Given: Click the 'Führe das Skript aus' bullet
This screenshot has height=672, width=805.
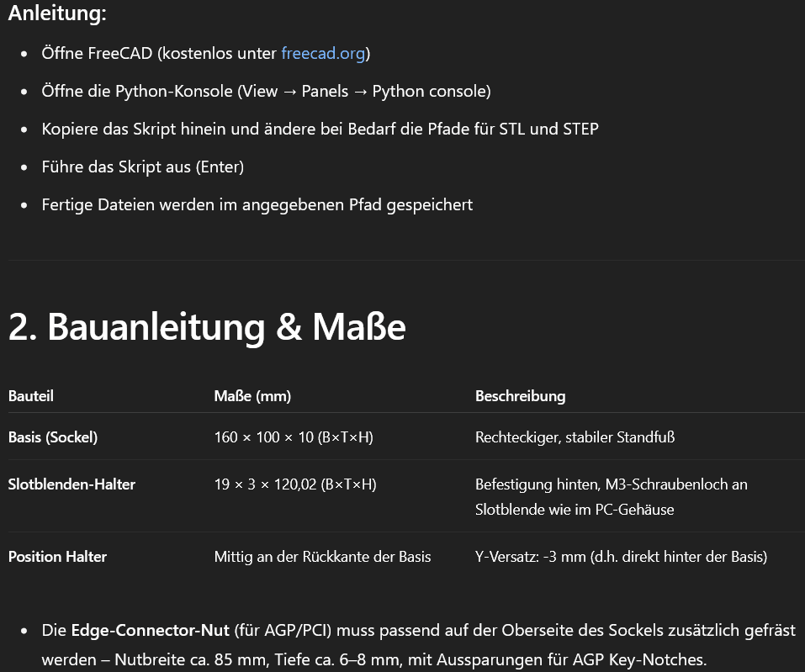Looking at the screenshot, I should 143,167.
